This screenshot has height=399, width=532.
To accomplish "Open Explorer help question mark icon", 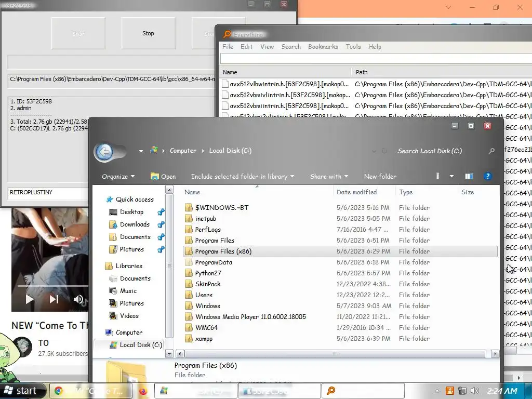I will coord(487,176).
